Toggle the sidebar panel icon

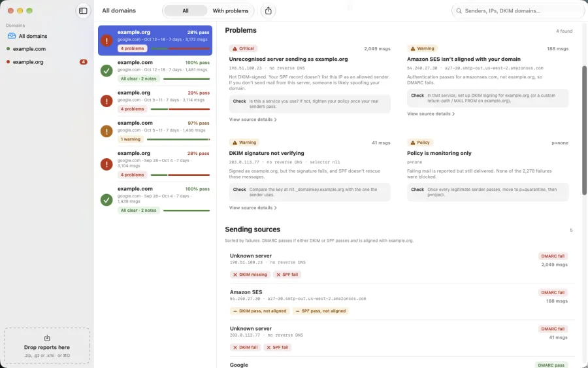83,11
